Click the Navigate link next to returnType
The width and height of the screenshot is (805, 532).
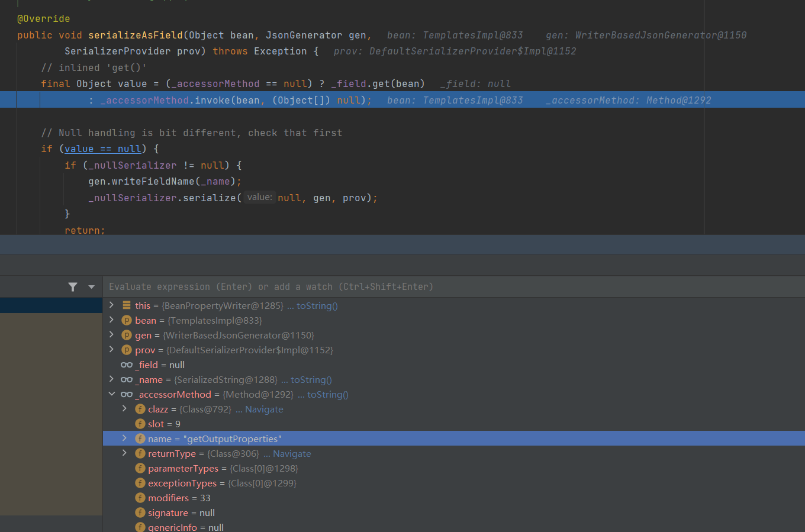tap(292, 454)
